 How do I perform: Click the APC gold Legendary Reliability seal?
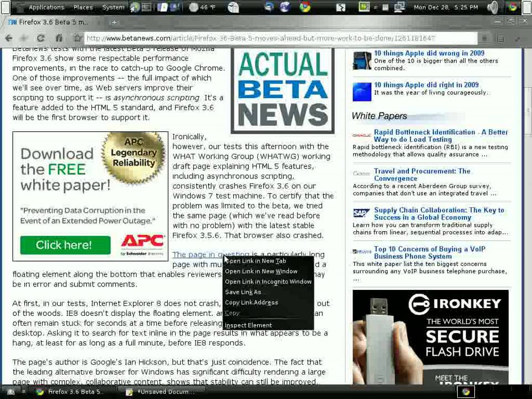point(134,157)
